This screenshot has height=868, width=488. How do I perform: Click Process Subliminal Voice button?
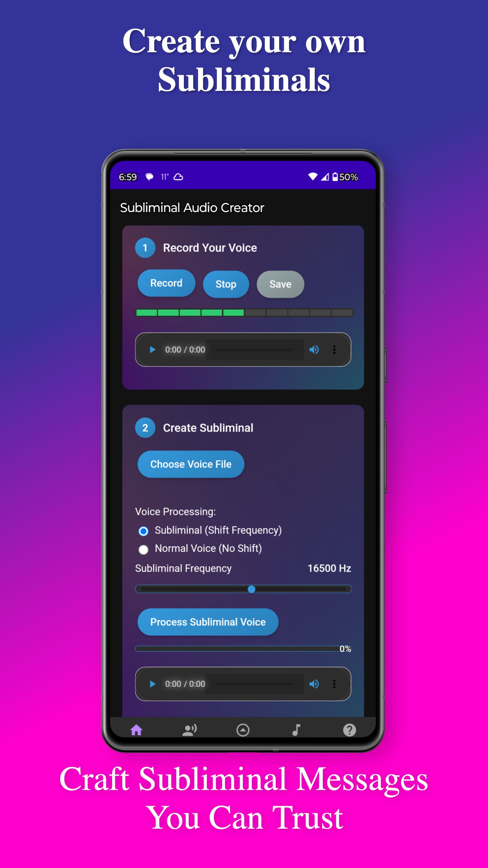point(208,622)
